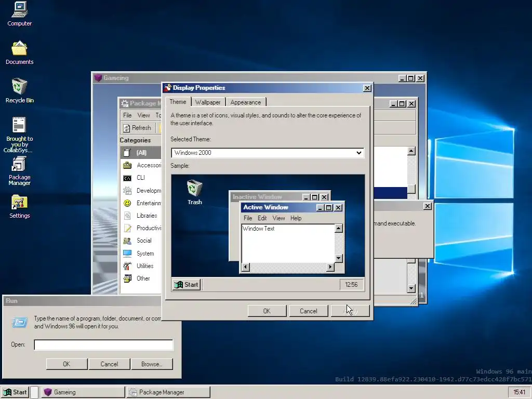This screenshot has width=532, height=399.
Task: Click the Refresh toolbar button in Package Manager
Action: pyautogui.click(x=137, y=128)
